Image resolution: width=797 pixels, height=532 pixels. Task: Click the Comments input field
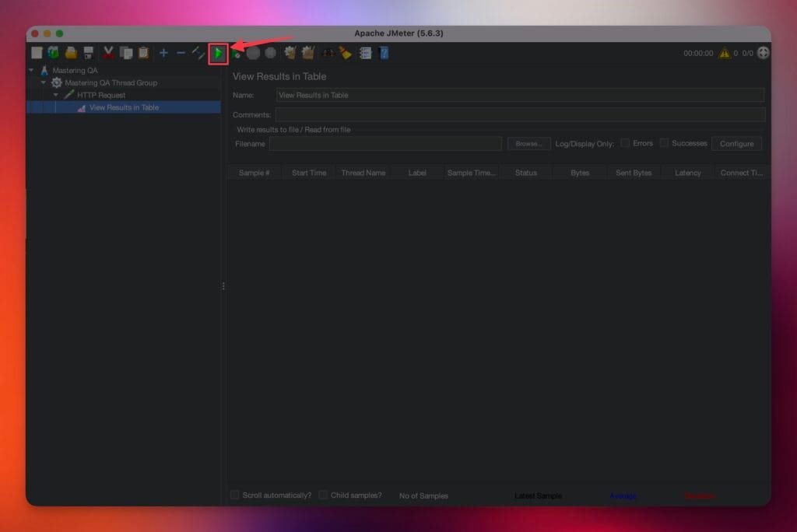click(x=520, y=115)
